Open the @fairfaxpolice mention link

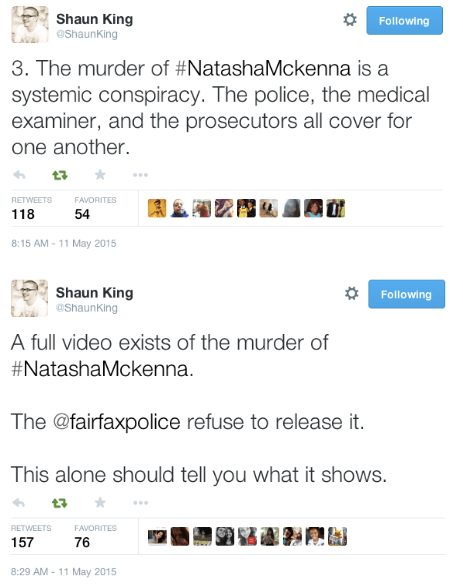tap(117, 422)
